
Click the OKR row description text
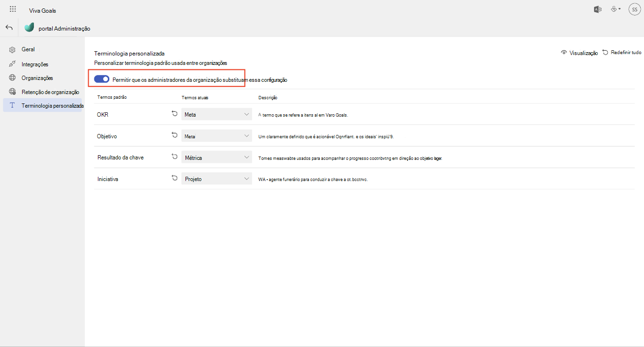point(303,115)
